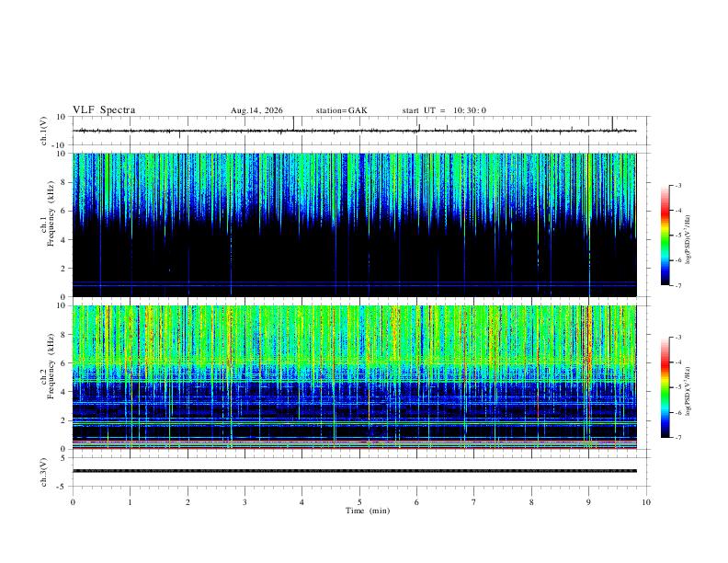Click the ch.2 spectrogram color bar
The width and height of the screenshot is (728, 563).
point(665,387)
